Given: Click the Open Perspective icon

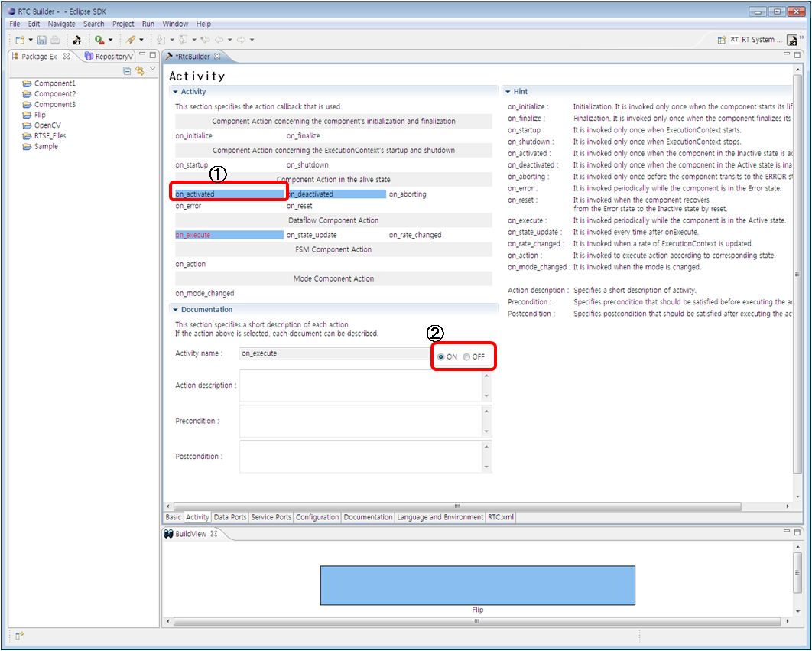Looking at the screenshot, I should coord(721,40).
